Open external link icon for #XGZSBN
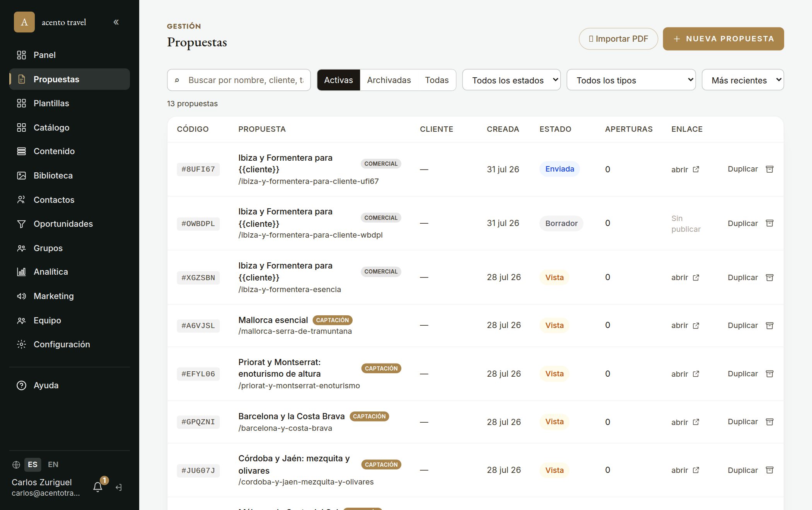Screen dimensions: 812x510 tap(696, 277)
